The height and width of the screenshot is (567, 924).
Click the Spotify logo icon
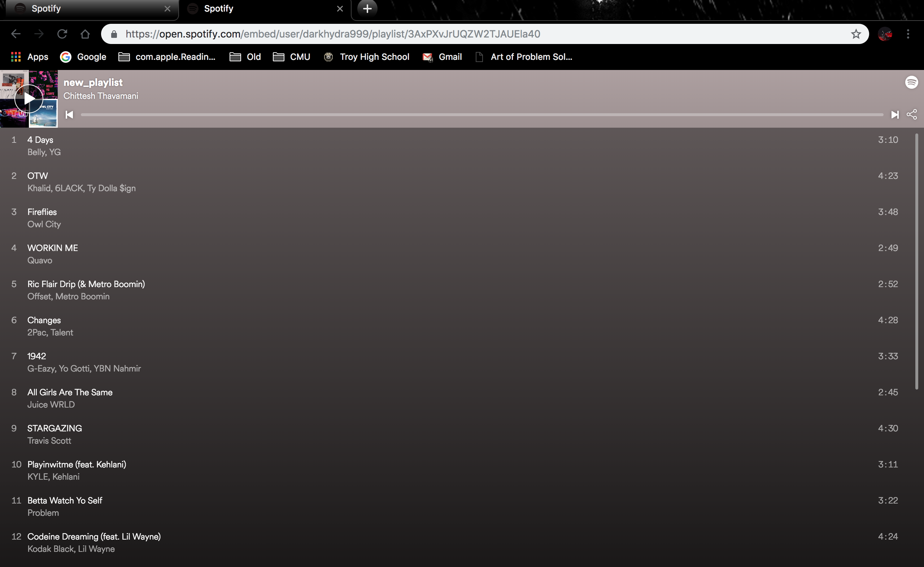pos(911,82)
